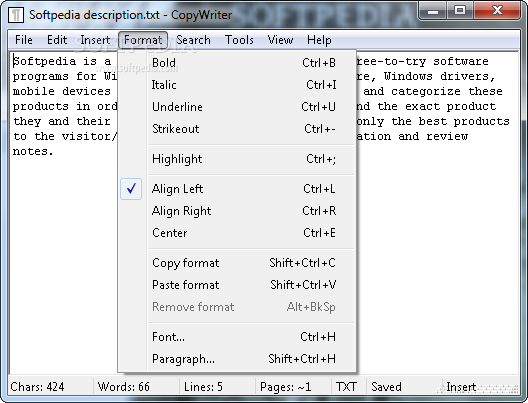The width and height of the screenshot is (528, 403).
Task: Open the Font... dialog entry
Action: click(237, 337)
